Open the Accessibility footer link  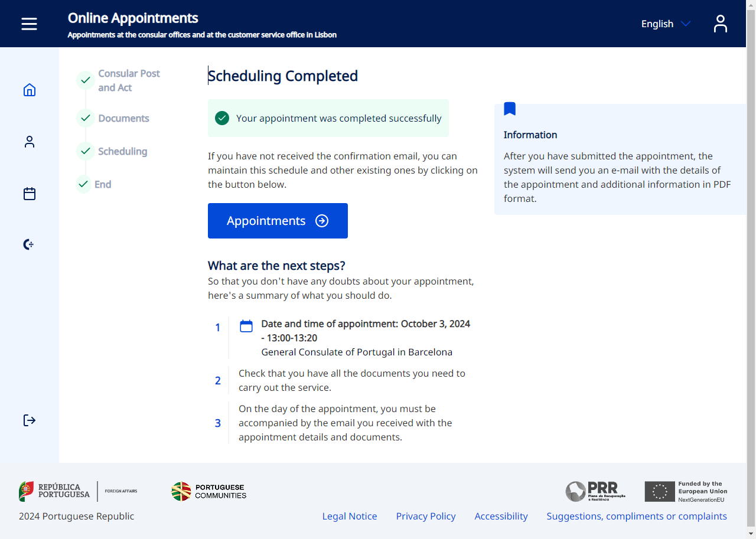click(x=501, y=516)
